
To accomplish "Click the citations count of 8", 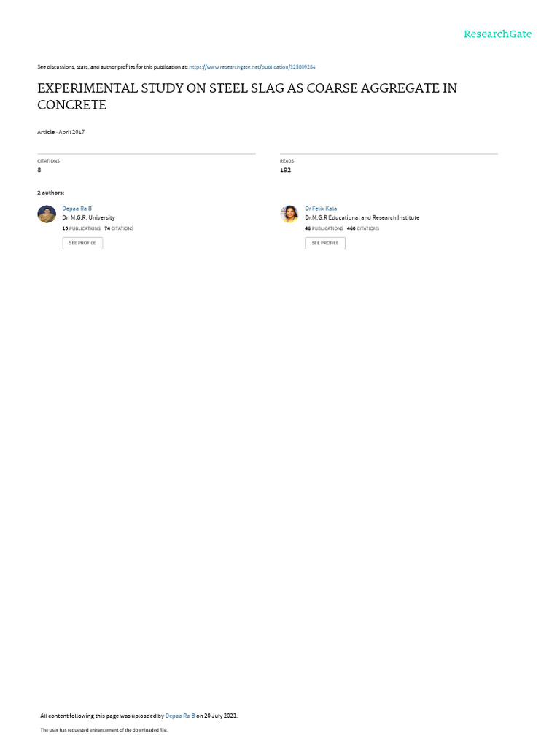I will click(39, 170).
